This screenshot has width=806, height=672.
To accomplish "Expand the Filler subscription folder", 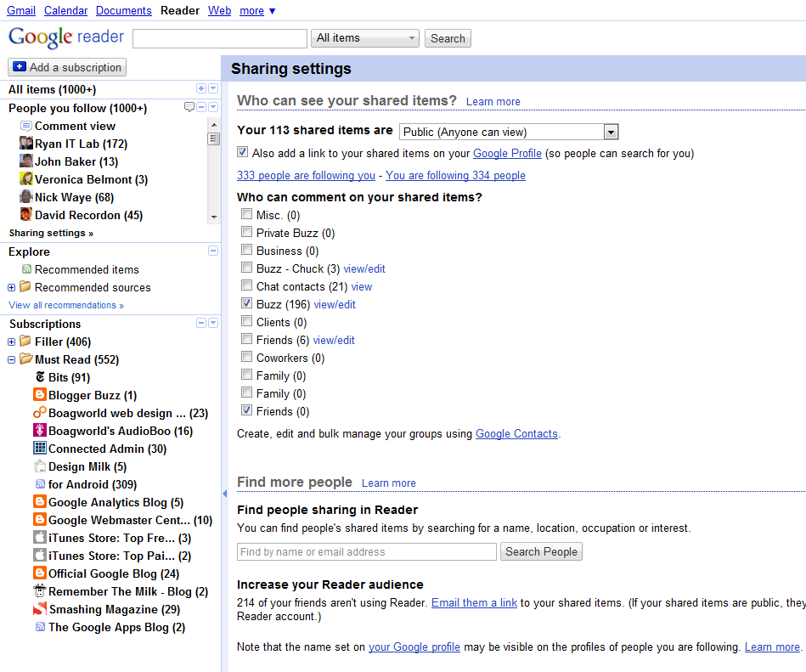I will pos(12,342).
